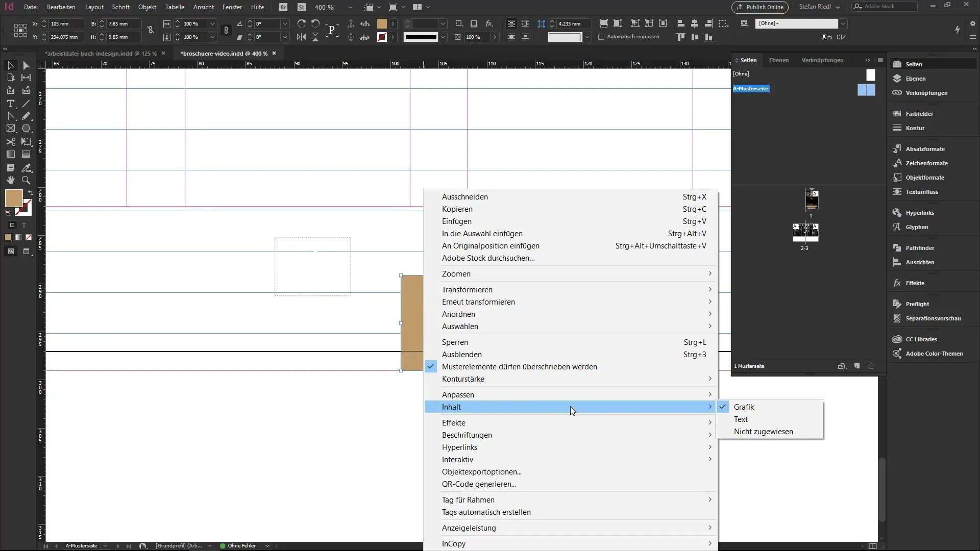This screenshot has height=551, width=980.
Task: Select the Type tool
Action: pos(10,104)
